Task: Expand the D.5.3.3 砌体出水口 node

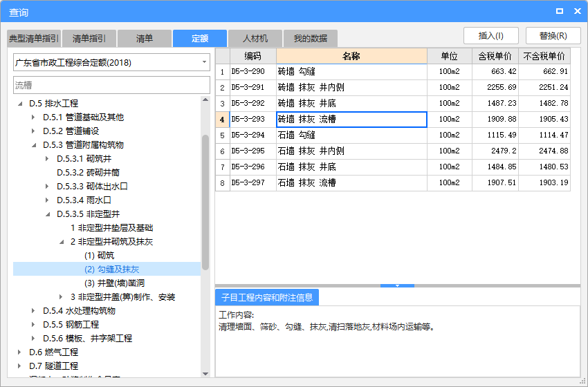Action: point(47,187)
